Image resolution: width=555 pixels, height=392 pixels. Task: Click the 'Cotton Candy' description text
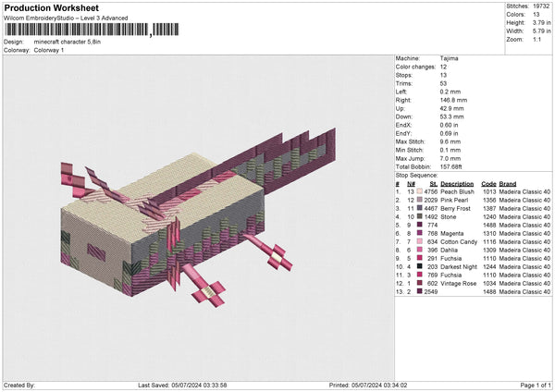coord(459,242)
